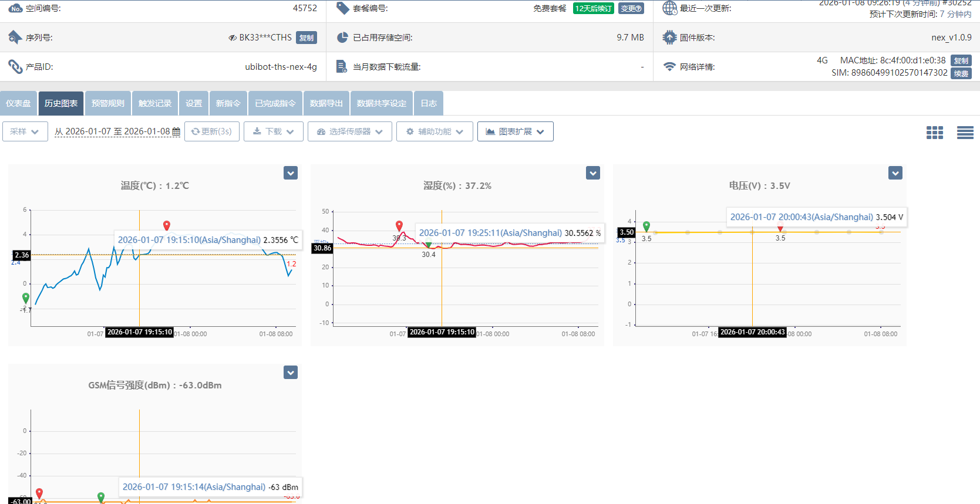Click the 12天后续订 renewal badge

(593, 9)
